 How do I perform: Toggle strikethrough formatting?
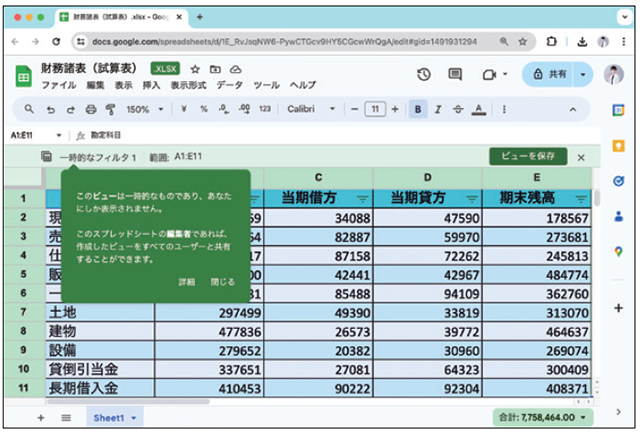[x=458, y=109]
